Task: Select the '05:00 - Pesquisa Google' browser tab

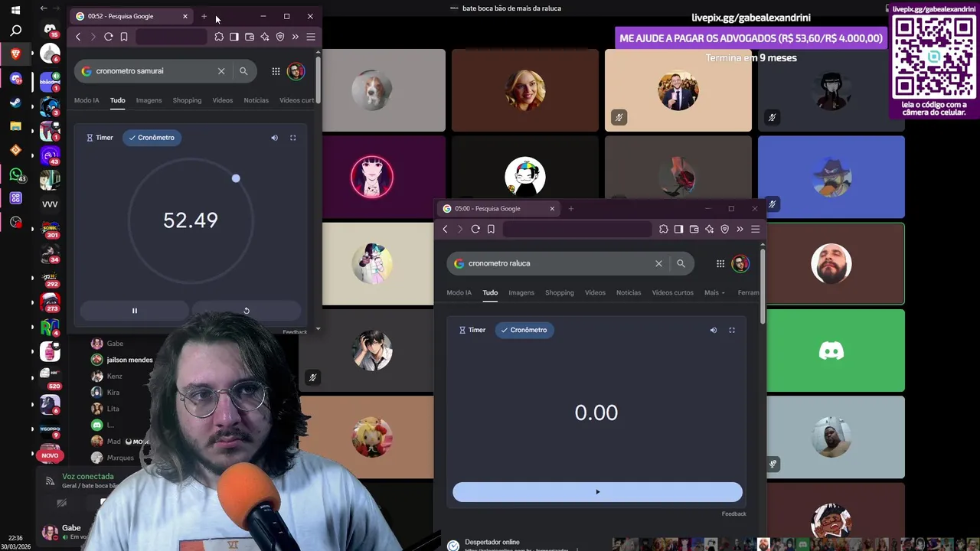Action: click(498, 208)
